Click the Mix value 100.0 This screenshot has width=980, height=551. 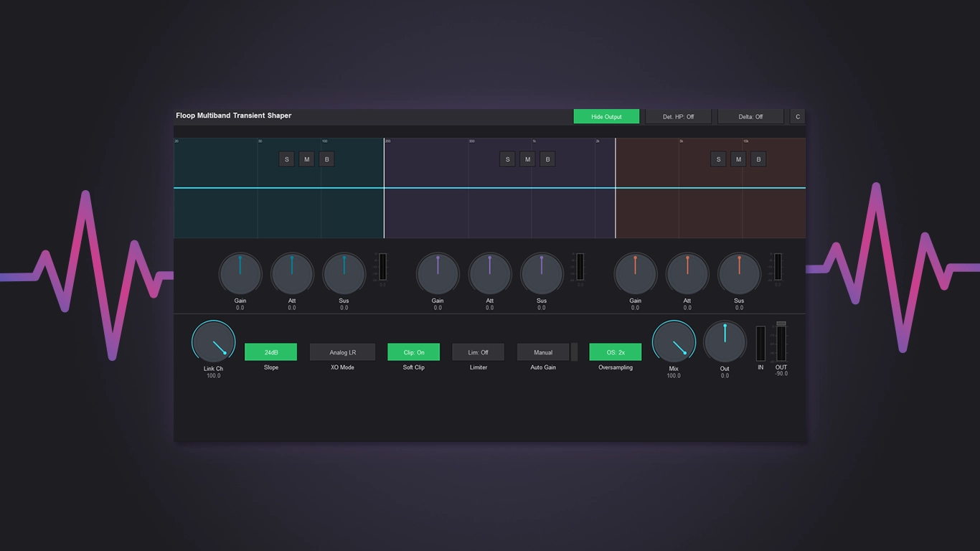pyautogui.click(x=674, y=376)
